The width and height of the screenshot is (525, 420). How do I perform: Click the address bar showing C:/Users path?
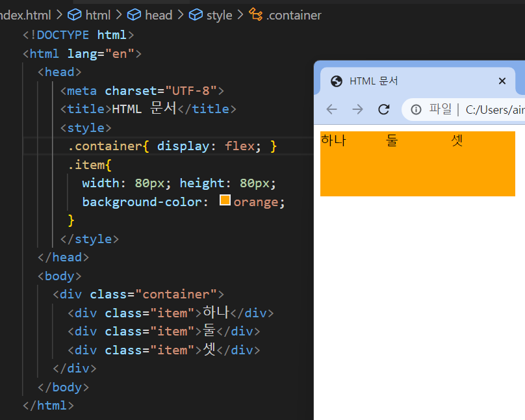click(x=463, y=109)
